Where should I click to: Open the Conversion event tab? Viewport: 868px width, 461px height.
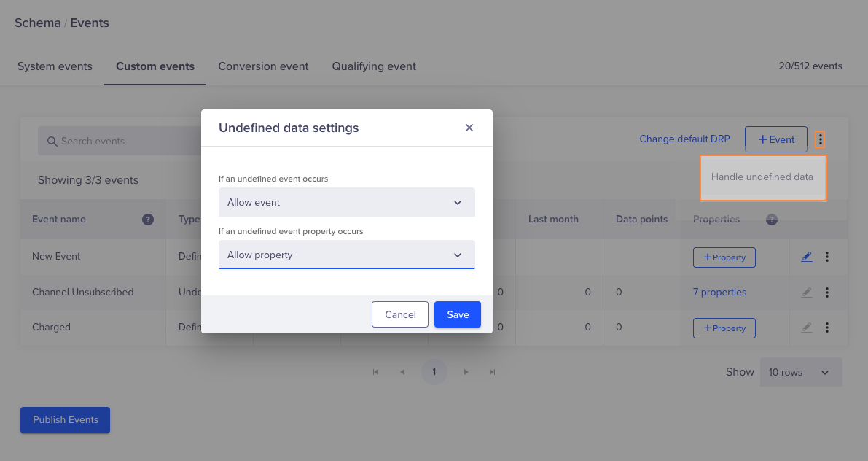click(x=263, y=66)
